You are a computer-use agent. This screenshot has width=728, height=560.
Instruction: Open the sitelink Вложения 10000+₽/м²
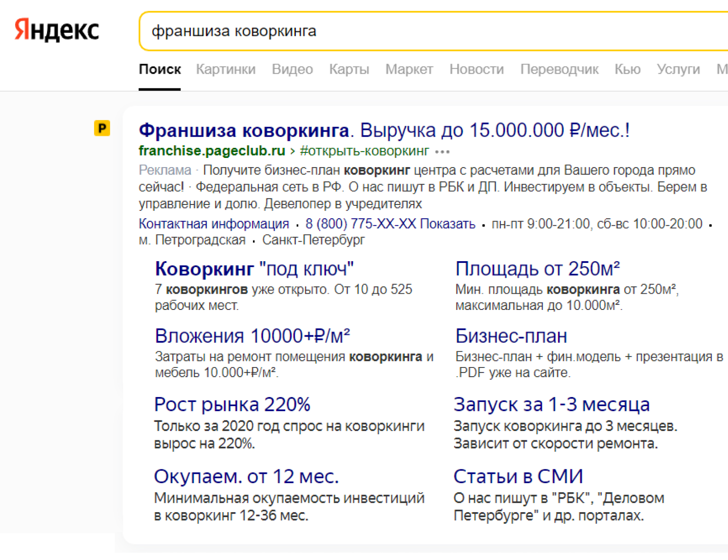pos(252,336)
